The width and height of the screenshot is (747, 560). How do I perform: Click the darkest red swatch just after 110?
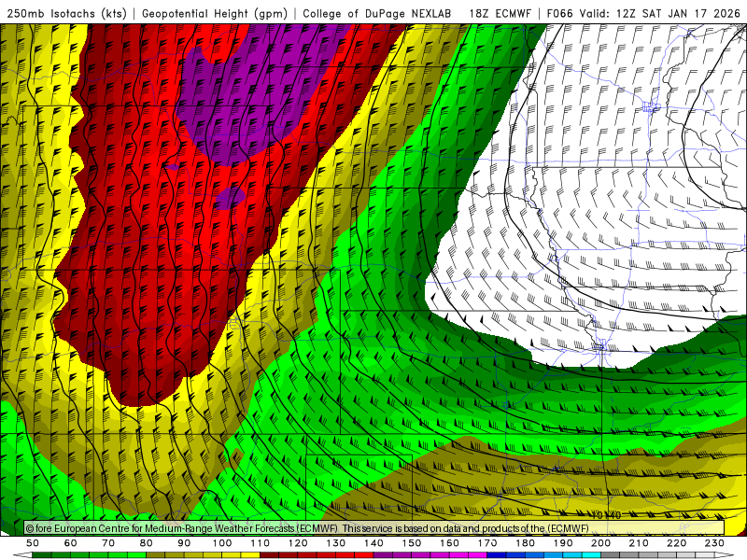pos(269,555)
